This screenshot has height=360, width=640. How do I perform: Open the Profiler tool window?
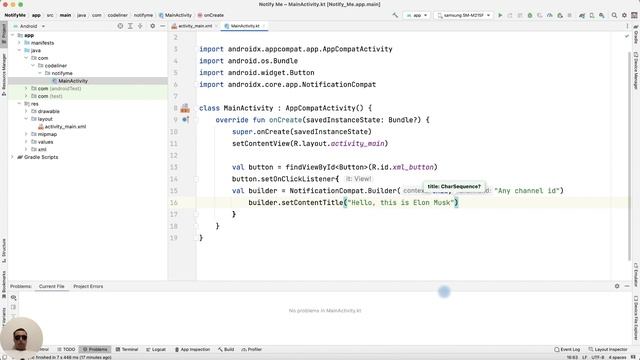tap(251, 349)
